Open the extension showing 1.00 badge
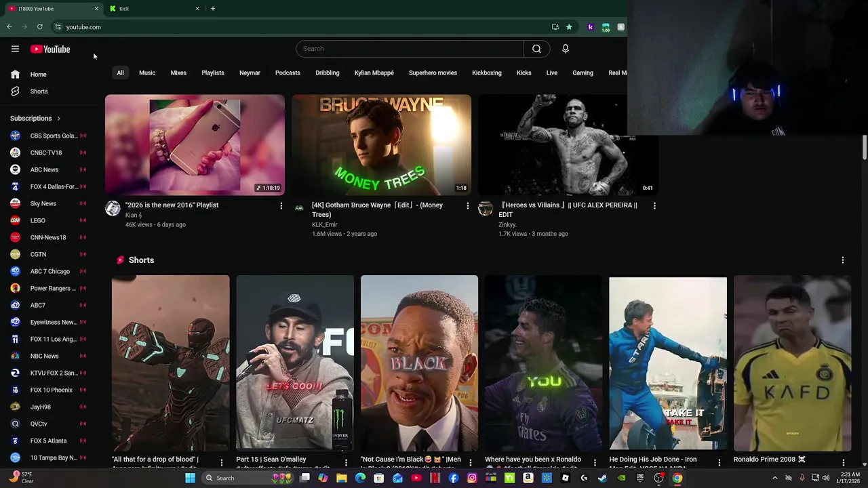Screen dimensions: 868x488 [x=606, y=27]
